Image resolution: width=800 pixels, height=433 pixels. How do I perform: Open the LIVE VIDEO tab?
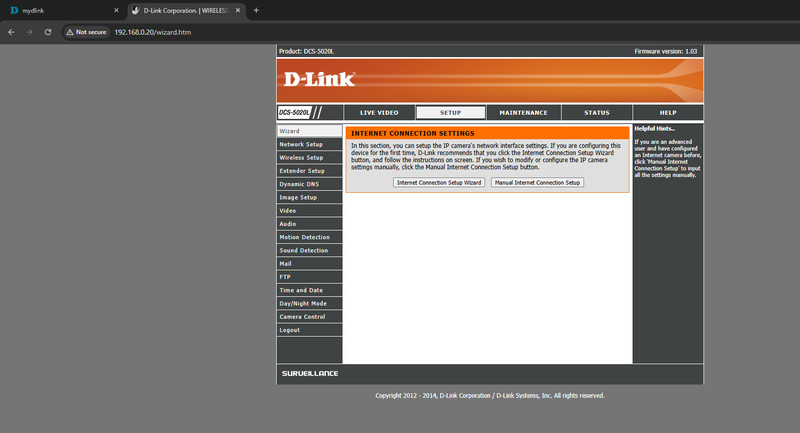(379, 113)
